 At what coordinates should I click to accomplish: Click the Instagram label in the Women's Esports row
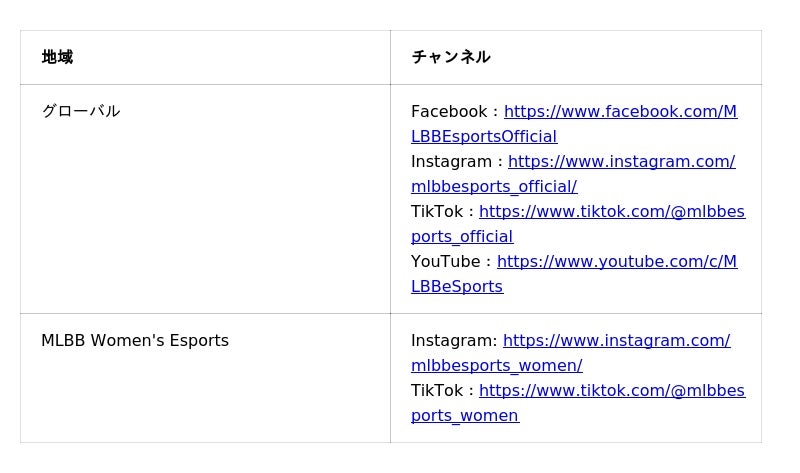451,341
